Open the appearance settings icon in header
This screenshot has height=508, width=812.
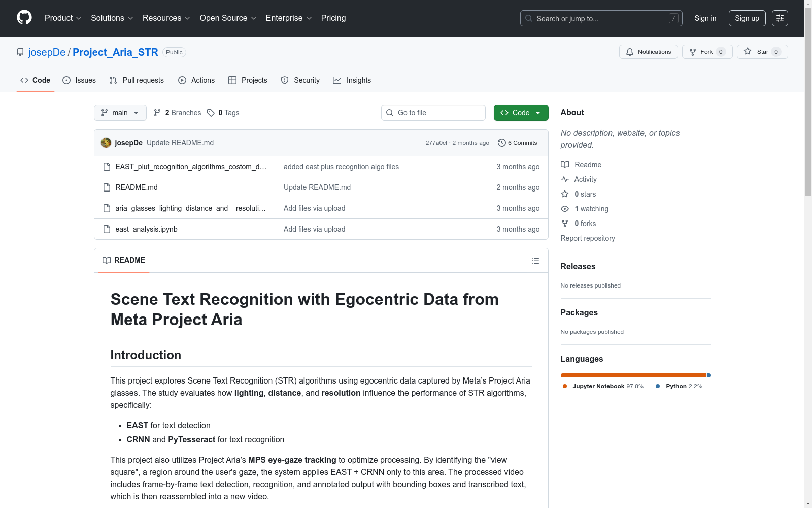[780, 18]
